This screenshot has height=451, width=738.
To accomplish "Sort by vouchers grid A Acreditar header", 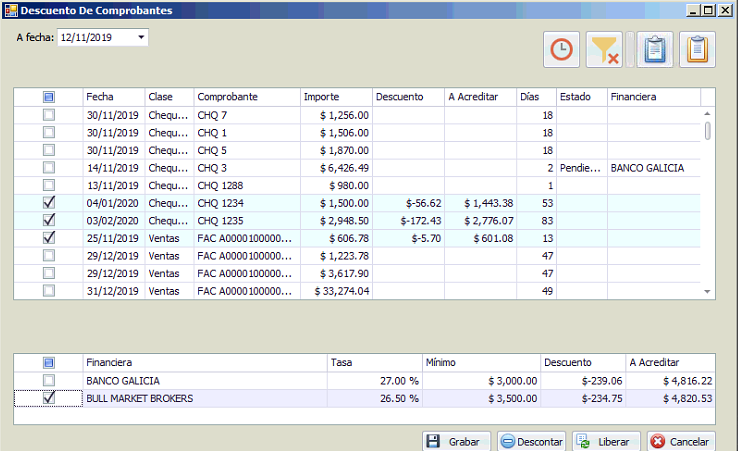I will [481, 97].
